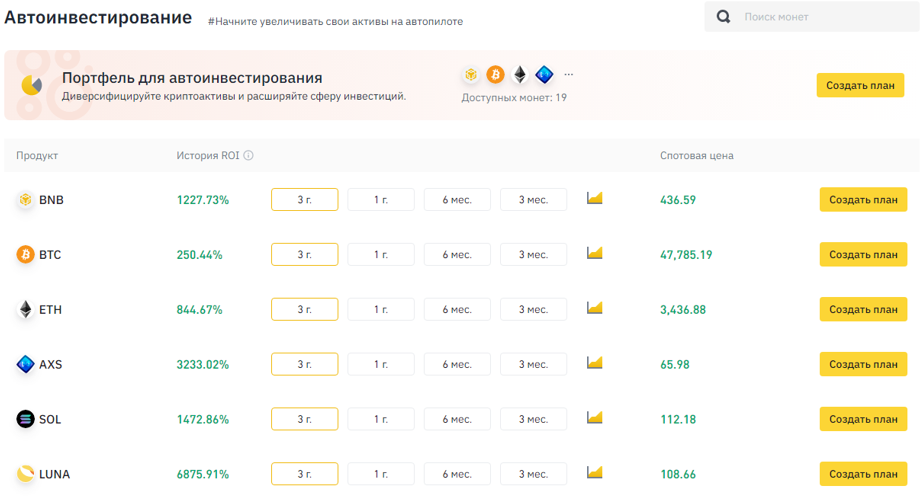Select 1 г. period for ETH
921x504 pixels.
[x=381, y=310]
